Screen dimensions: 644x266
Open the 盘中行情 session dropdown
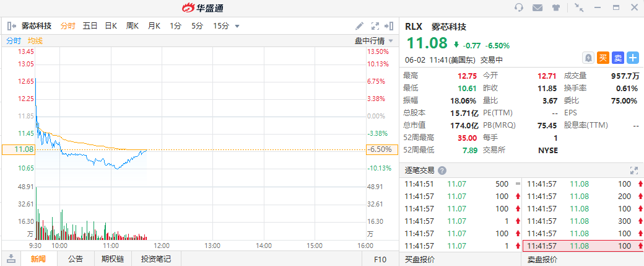(373, 41)
